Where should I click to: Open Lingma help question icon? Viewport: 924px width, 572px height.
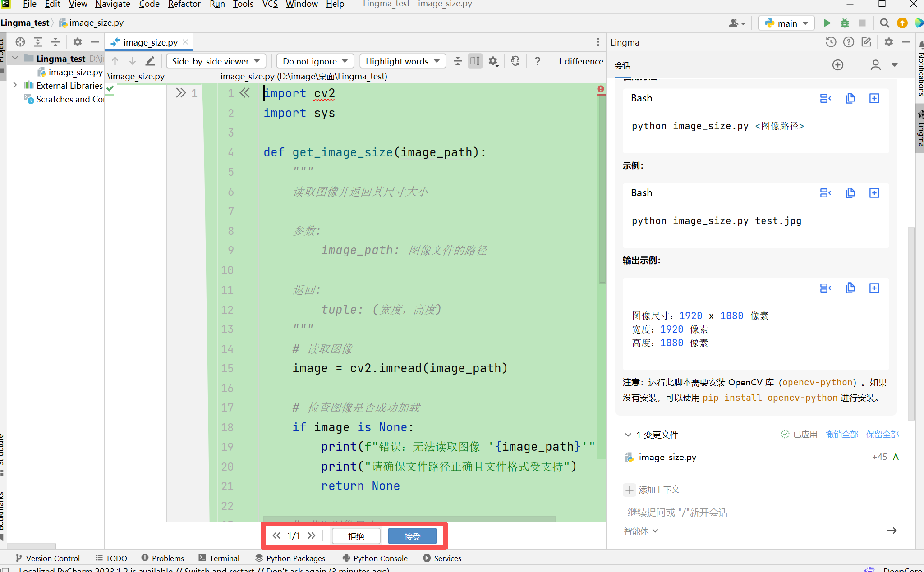tap(848, 42)
